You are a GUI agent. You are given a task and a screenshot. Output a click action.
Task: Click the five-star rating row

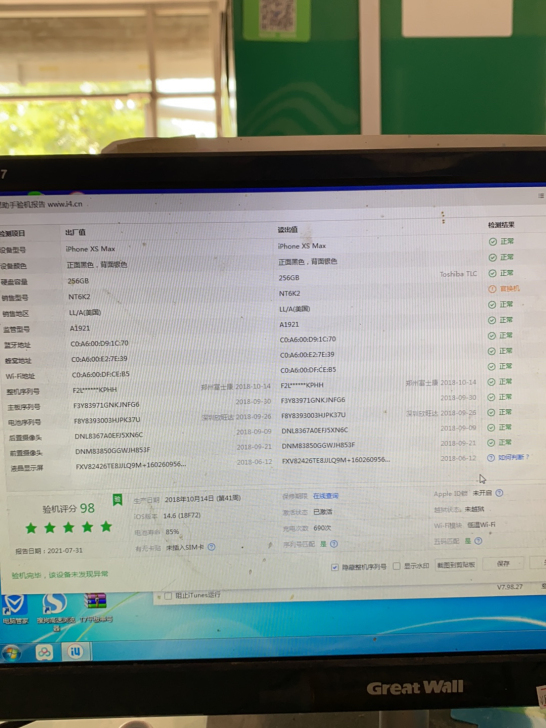pos(69,527)
